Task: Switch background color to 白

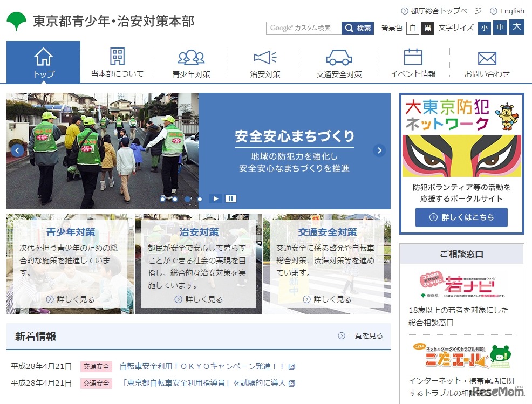Action: pyautogui.click(x=412, y=28)
